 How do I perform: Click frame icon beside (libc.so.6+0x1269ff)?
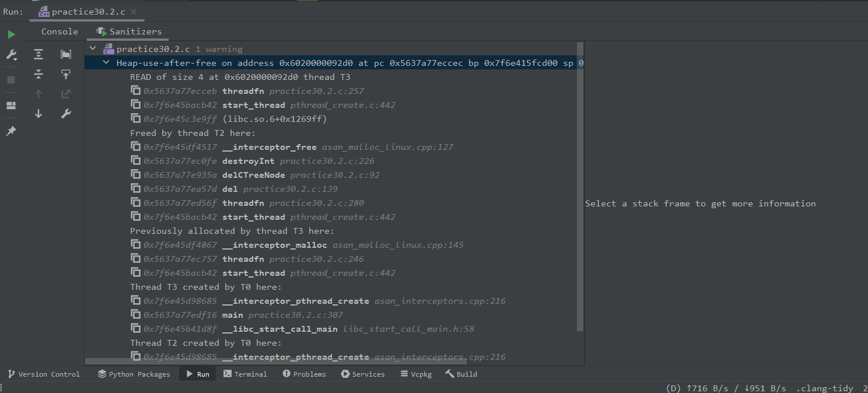(136, 118)
